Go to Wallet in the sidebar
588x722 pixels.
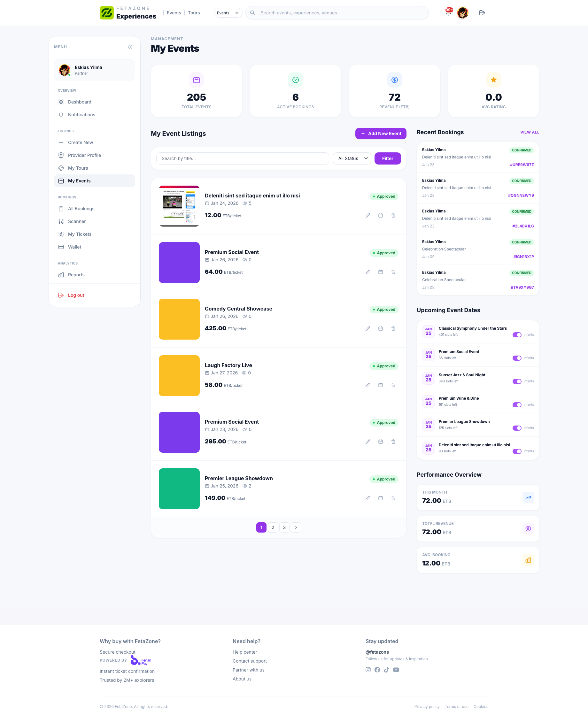(x=74, y=247)
